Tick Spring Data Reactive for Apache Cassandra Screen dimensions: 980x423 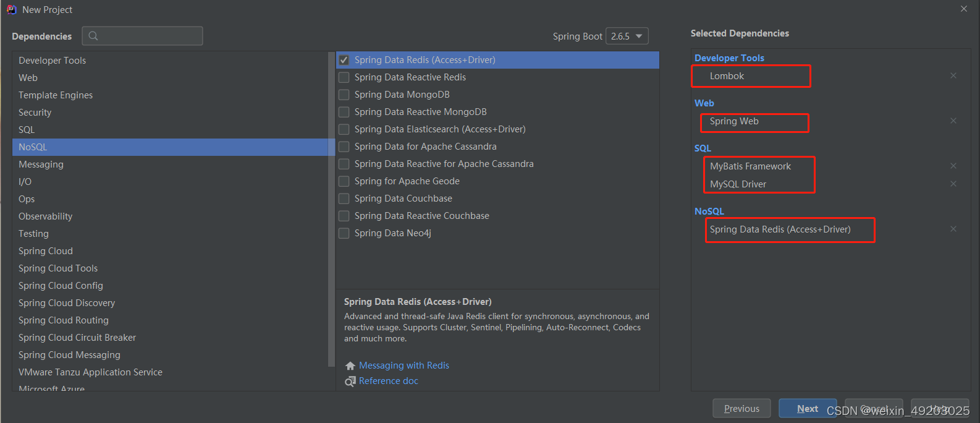click(x=344, y=164)
